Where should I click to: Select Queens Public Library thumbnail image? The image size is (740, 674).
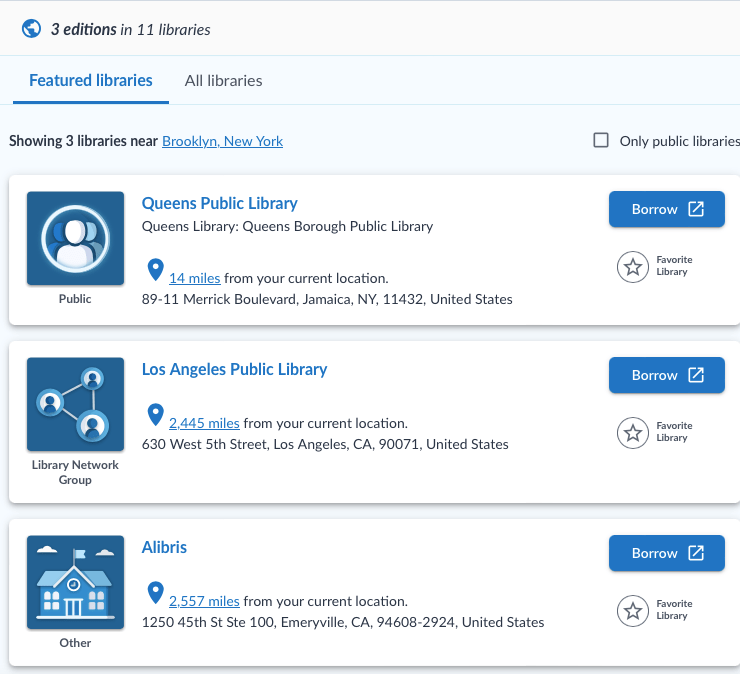coord(76,238)
